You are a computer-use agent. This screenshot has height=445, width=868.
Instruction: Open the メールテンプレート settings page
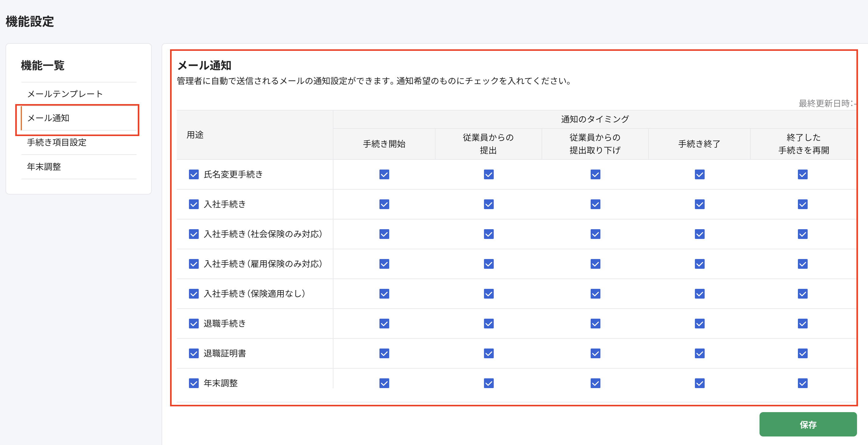point(65,93)
